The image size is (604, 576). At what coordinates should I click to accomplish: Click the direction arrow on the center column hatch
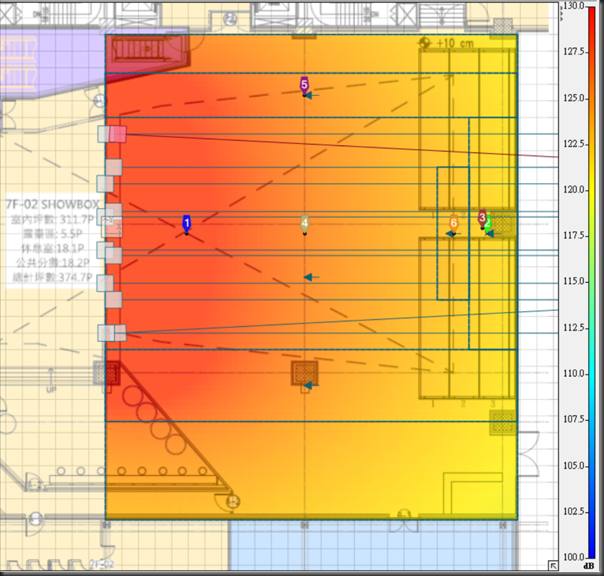click(x=311, y=385)
